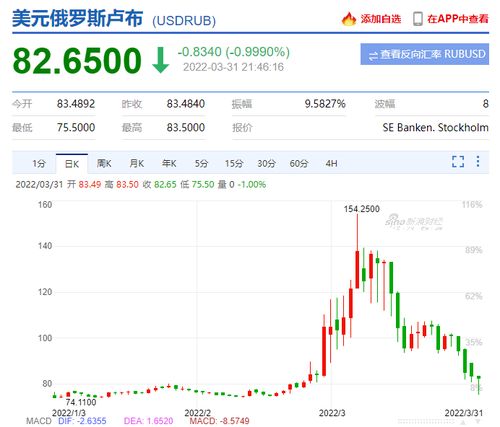Click 在APP中查看 link
Image resolution: width=500 pixels, height=427 pixels.
click(x=458, y=19)
